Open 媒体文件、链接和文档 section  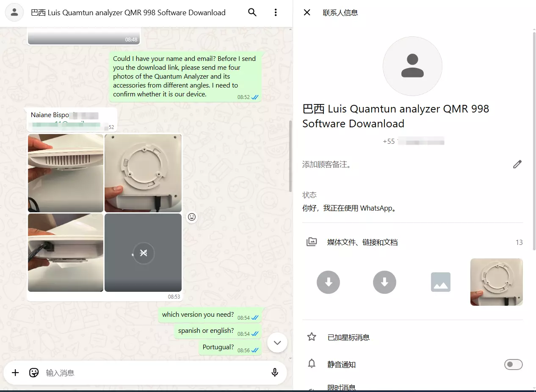tap(362, 242)
